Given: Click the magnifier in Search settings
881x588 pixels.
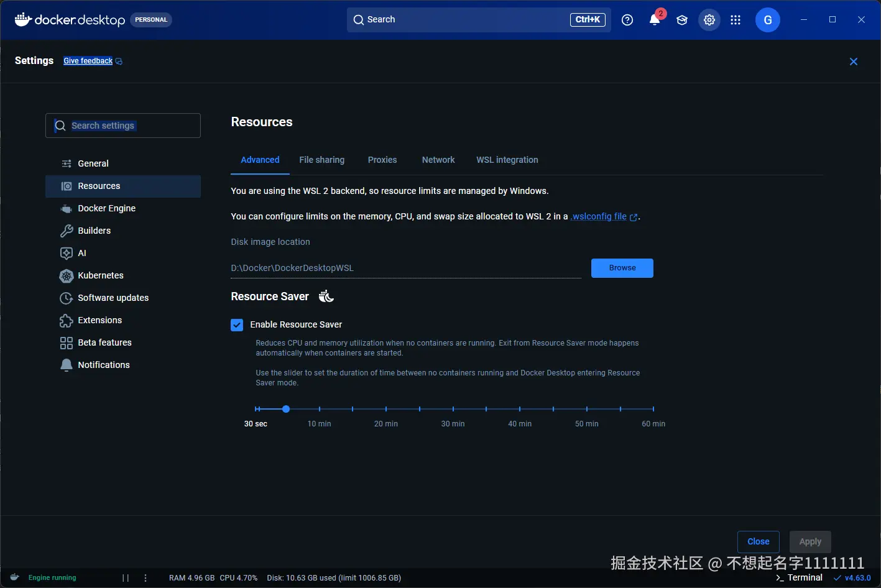Looking at the screenshot, I should 60,126.
